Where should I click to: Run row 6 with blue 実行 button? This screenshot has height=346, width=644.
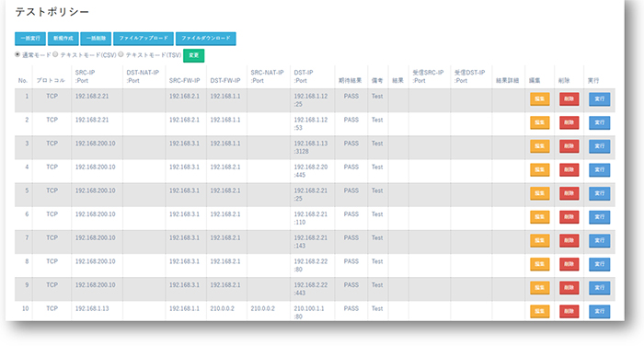599,217
